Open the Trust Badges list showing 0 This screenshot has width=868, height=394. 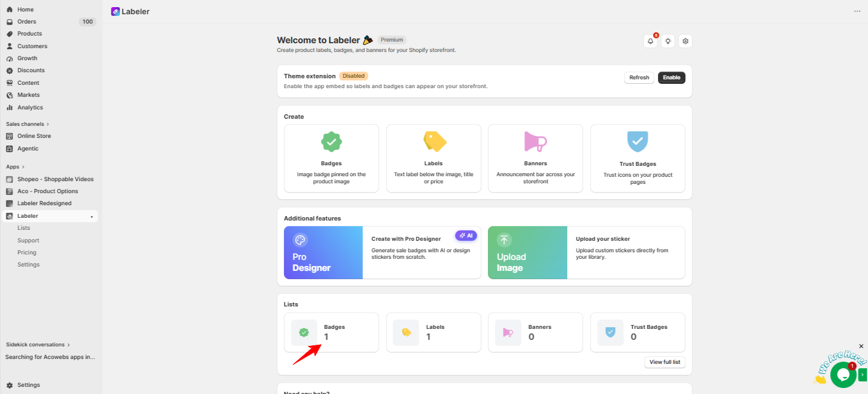[638, 333]
